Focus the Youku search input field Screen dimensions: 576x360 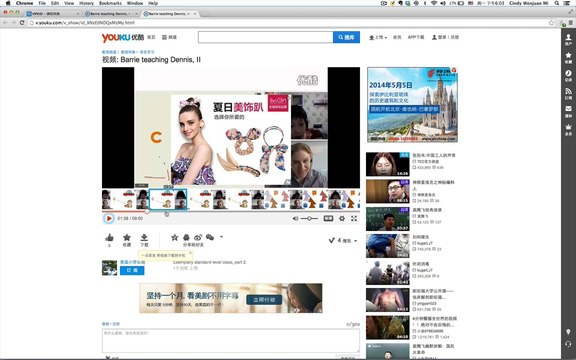click(x=265, y=37)
